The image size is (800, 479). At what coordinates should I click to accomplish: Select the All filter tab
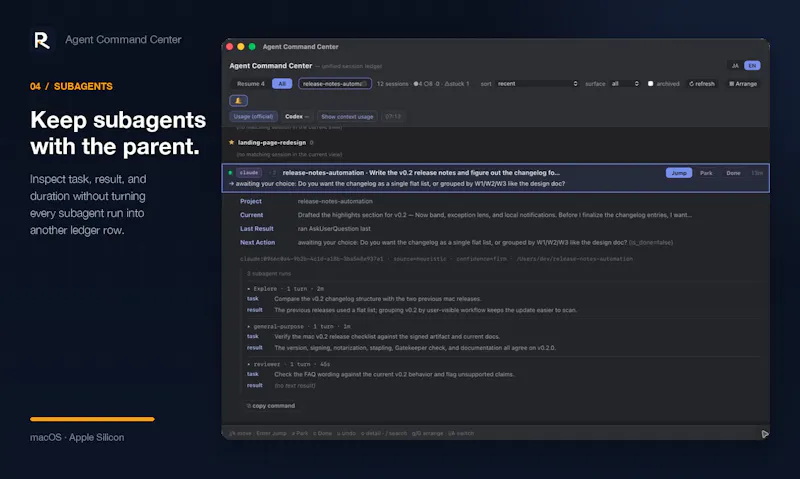click(282, 84)
